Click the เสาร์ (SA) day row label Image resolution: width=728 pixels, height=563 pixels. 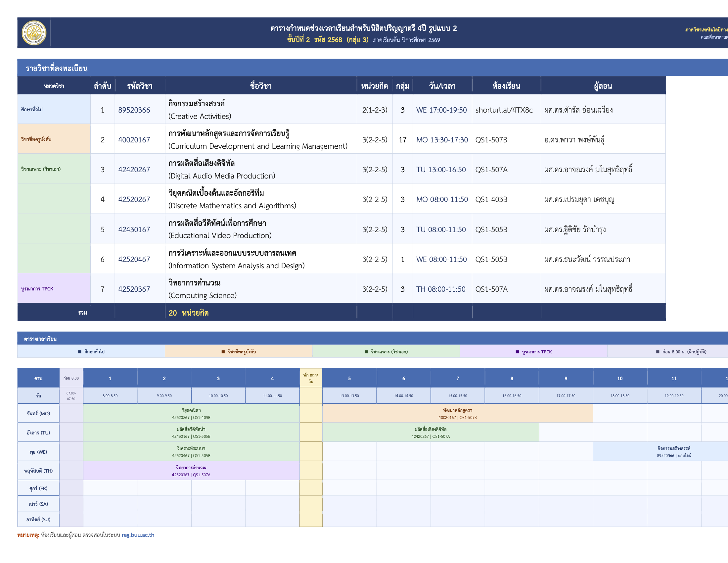tap(38, 504)
